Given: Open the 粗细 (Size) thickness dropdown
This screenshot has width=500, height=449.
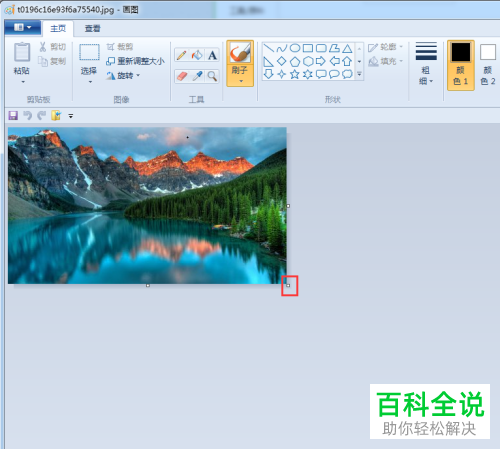Looking at the screenshot, I should point(426,63).
